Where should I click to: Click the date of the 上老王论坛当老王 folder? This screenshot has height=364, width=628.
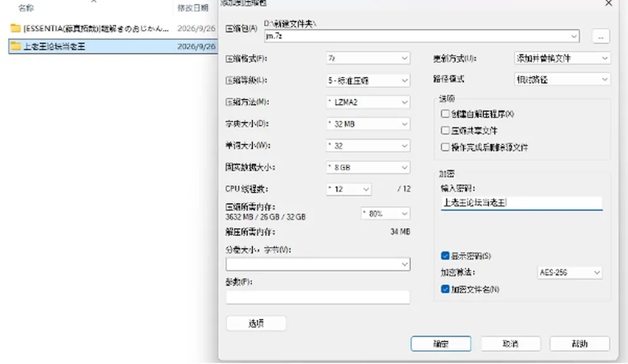197,46
